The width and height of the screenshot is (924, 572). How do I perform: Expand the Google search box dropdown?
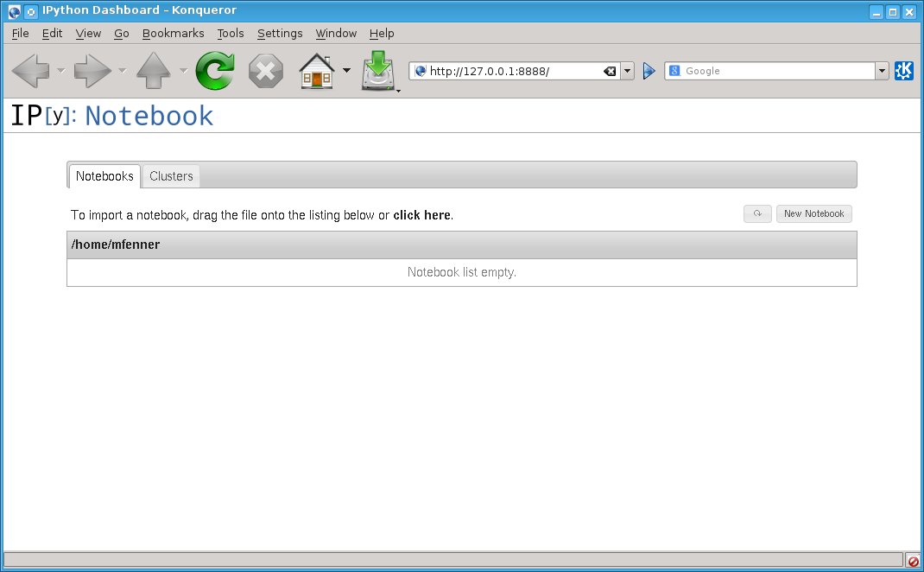click(882, 71)
